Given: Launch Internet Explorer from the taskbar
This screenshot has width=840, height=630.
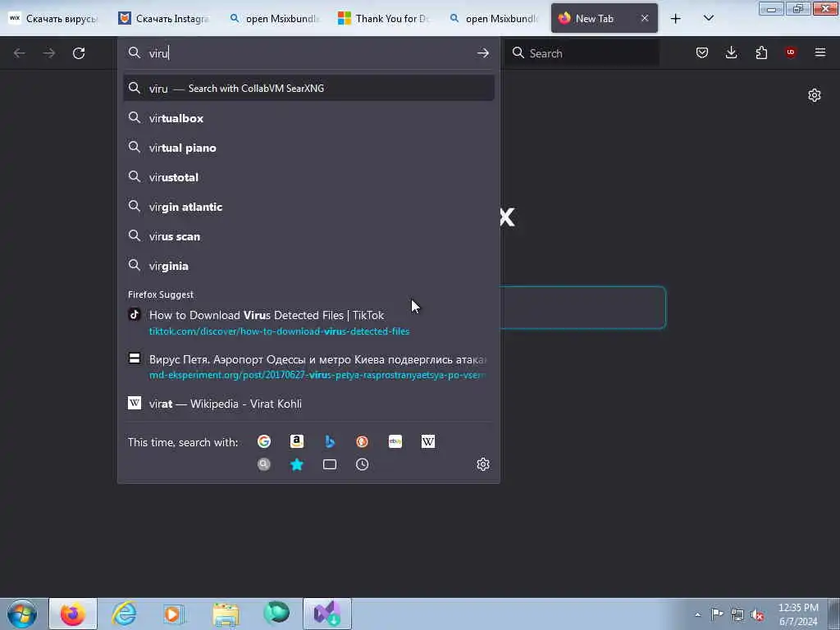Looking at the screenshot, I should [124, 614].
